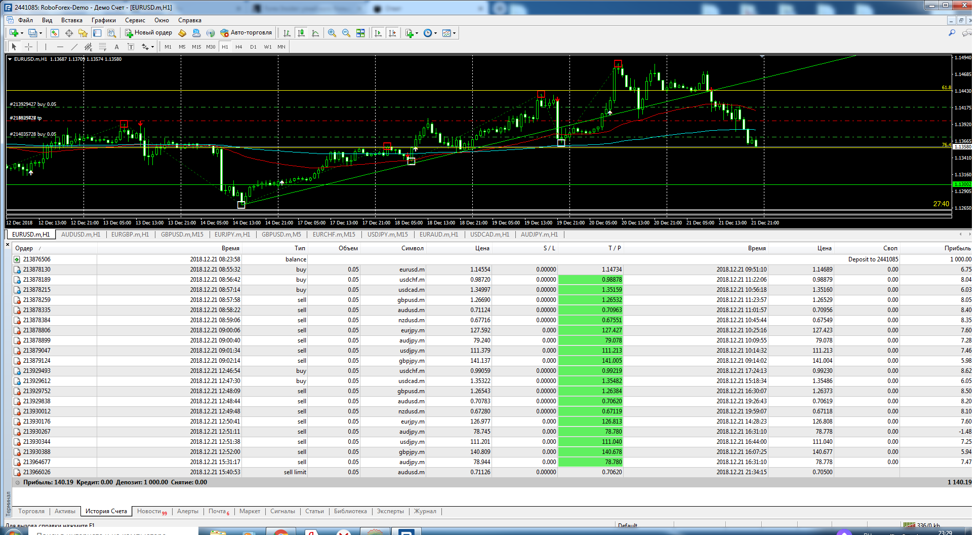
Task: Open a new chart window
Action: click(x=14, y=33)
